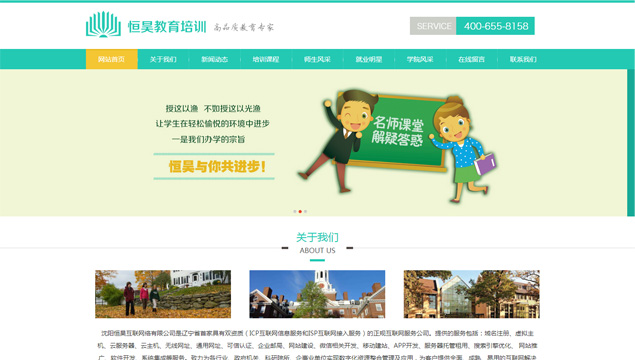The height and width of the screenshot is (360, 635).
Task: Click the 关于我们 ABOUT US section heading
Action: (317, 243)
